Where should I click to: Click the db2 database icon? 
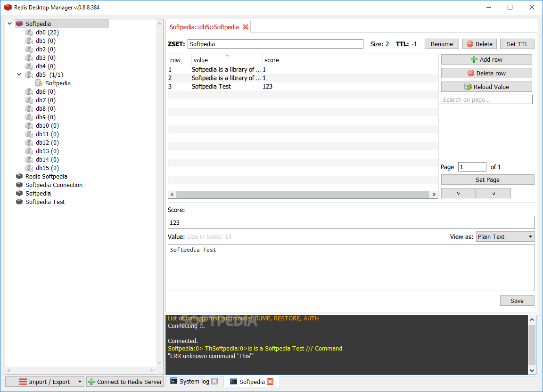[x=29, y=49]
